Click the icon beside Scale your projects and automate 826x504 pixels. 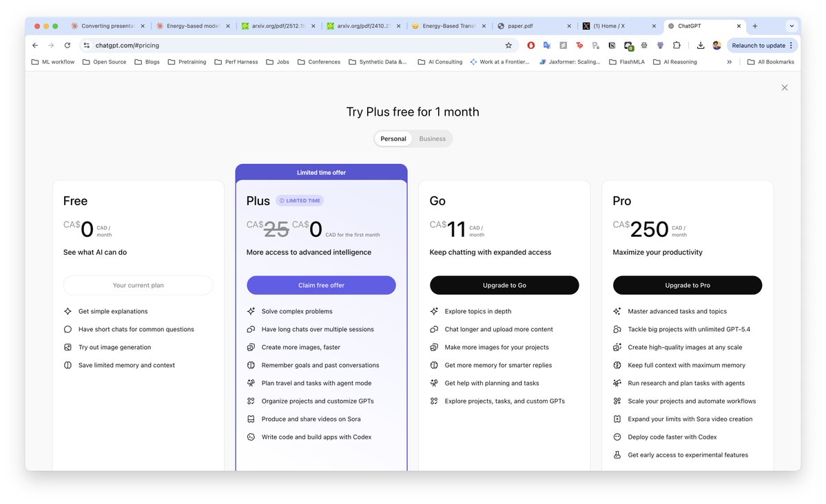pyautogui.click(x=617, y=401)
